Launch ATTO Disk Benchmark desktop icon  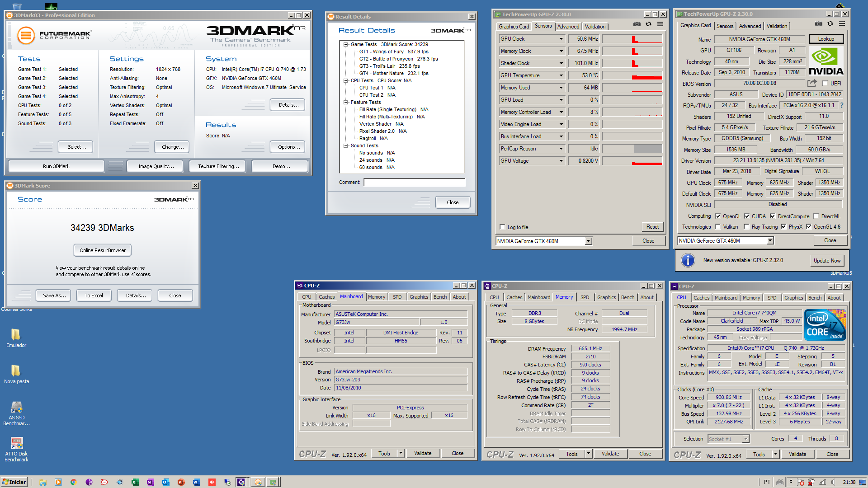(x=16, y=450)
